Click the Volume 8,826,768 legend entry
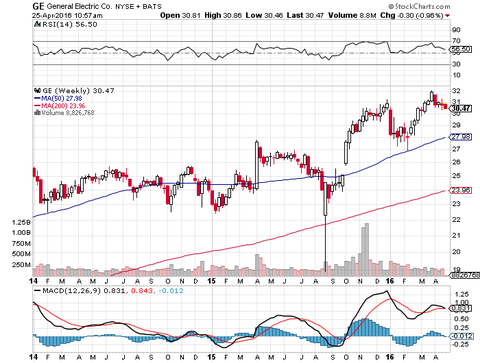Screen dimensions: 480x363 [x=65, y=113]
